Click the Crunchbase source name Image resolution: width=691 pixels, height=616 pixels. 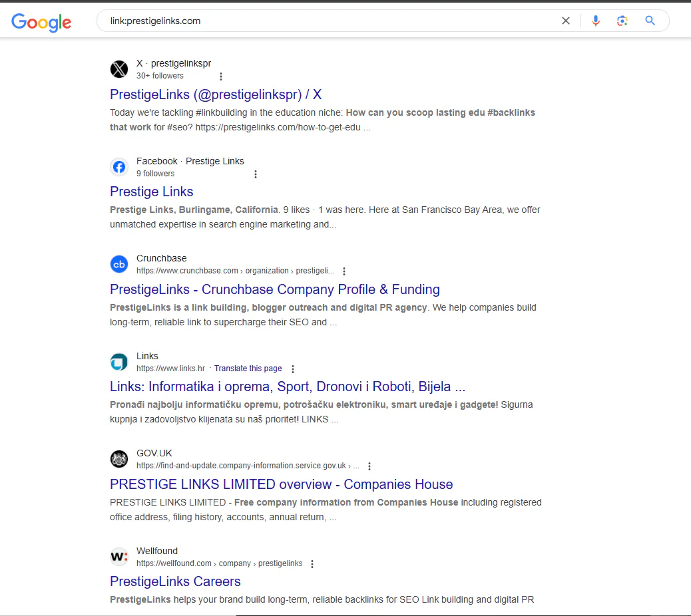tap(161, 259)
